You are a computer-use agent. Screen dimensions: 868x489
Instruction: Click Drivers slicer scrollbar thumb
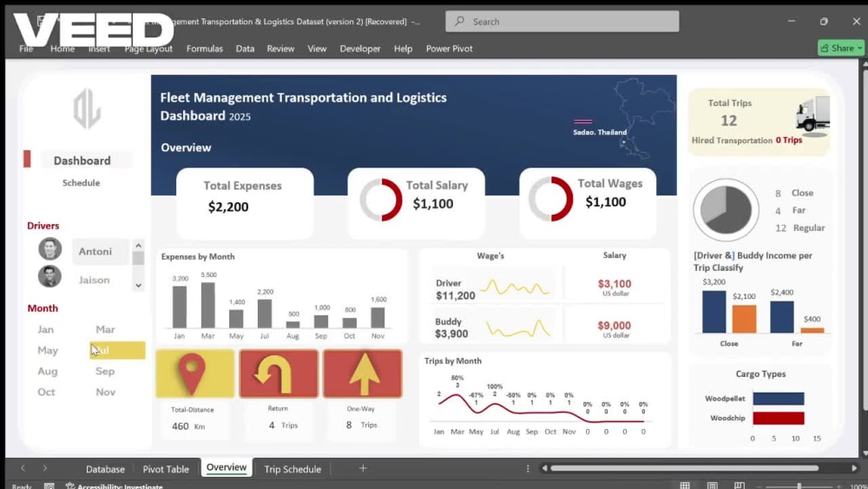[x=138, y=259]
